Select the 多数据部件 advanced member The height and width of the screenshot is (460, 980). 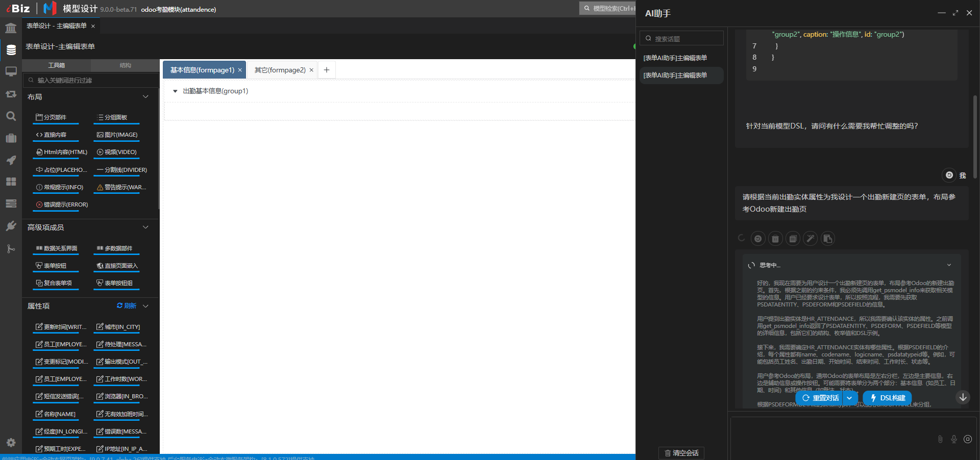(x=116, y=248)
